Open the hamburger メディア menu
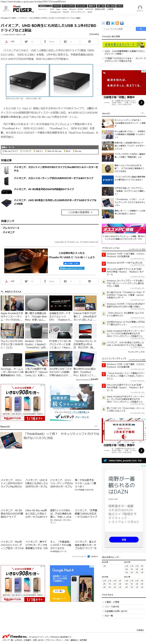The width and height of the screenshot is (146, 644). point(6,9)
